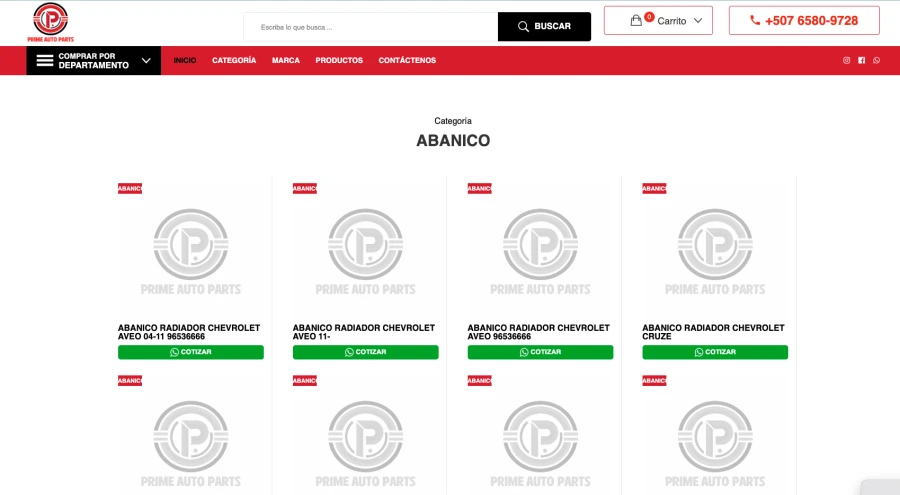The width and height of the screenshot is (900, 495).
Task: Open title Abanico Radiador Chevrolet Aveo 04-11 96536666
Action: (189, 332)
